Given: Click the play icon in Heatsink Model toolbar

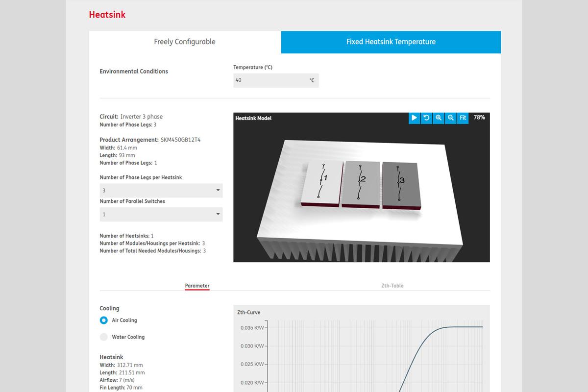Looking at the screenshot, I should 414,118.
